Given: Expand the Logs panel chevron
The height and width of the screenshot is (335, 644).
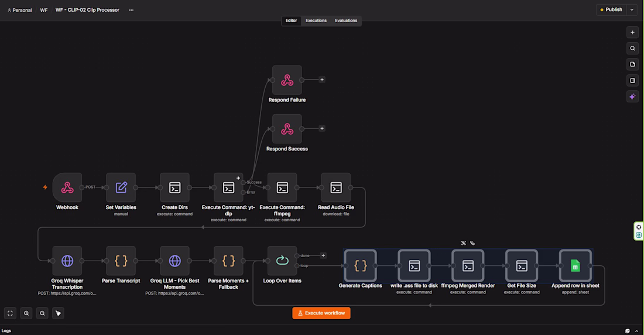Looking at the screenshot, I should [636, 331].
